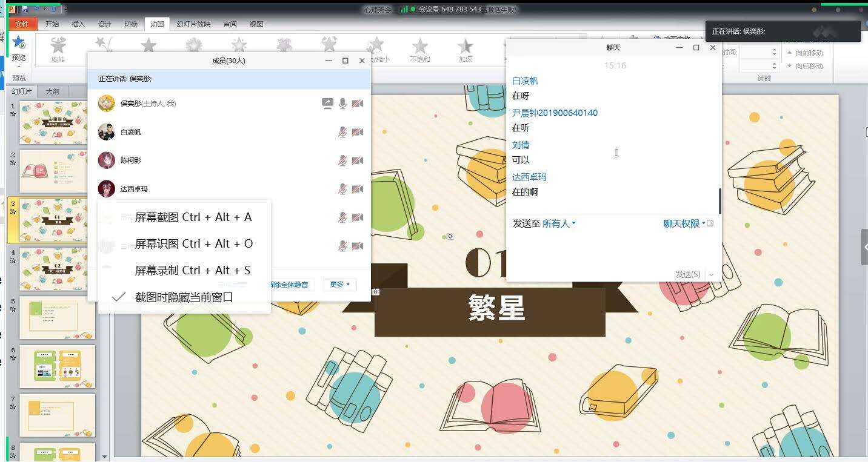Click the 解除全体静音 button
This screenshot has height=462, width=868.
(x=290, y=284)
